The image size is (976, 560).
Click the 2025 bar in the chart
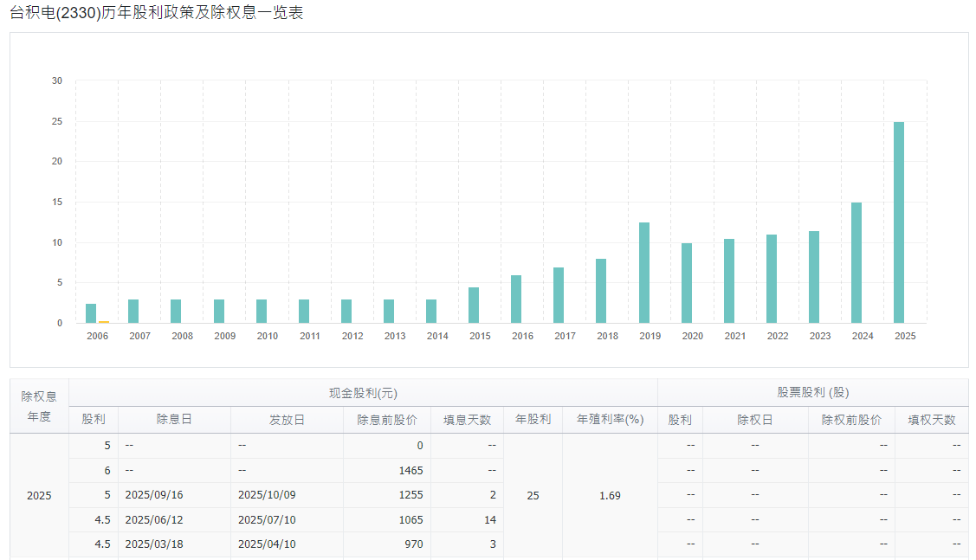[899, 222]
